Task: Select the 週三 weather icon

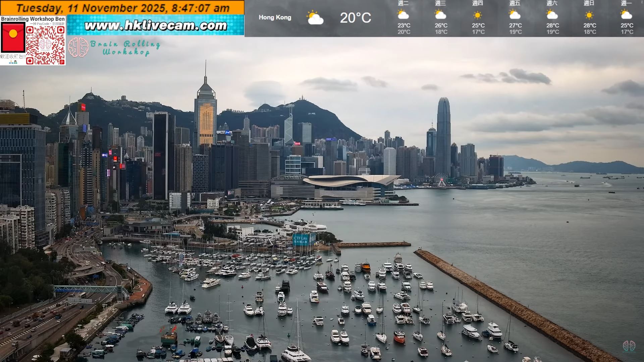Action: point(440,15)
